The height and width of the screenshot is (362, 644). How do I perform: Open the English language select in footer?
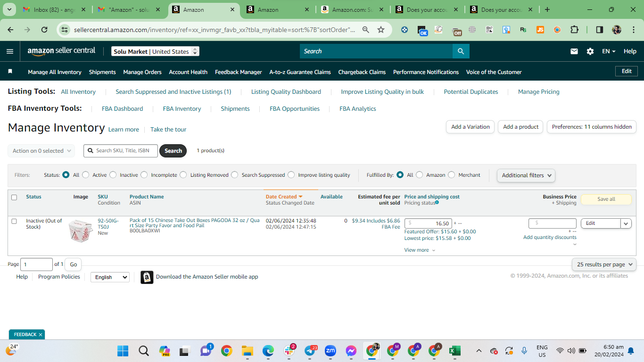[110, 277]
